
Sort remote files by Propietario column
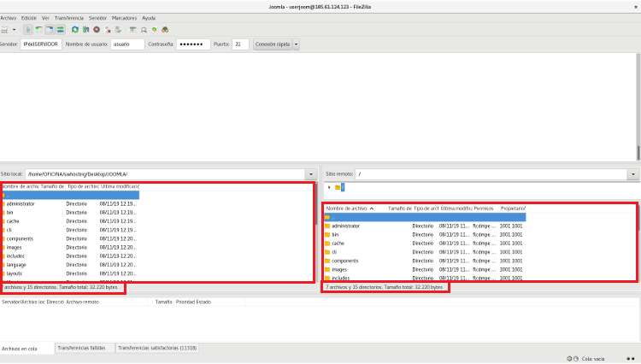[513, 208]
